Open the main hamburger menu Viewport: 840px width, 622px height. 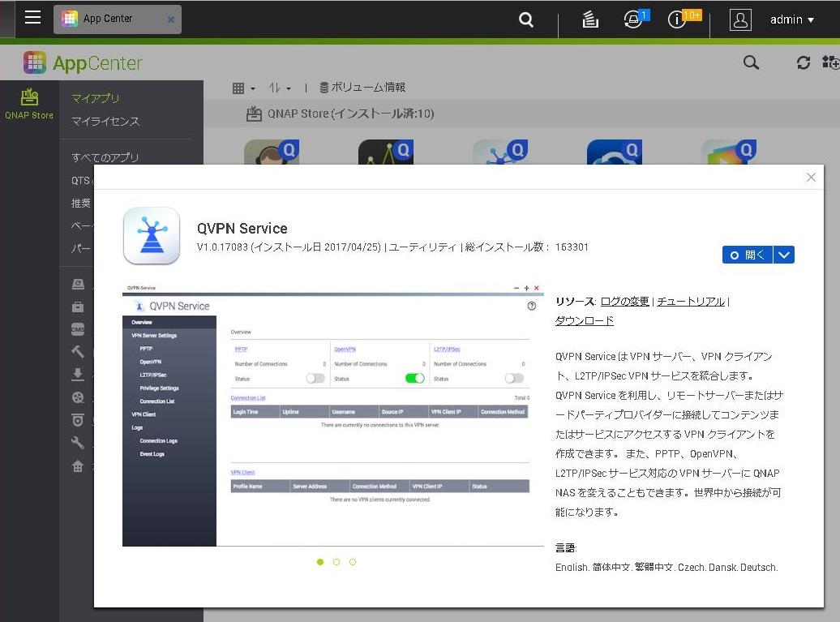click(x=32, y=18)
